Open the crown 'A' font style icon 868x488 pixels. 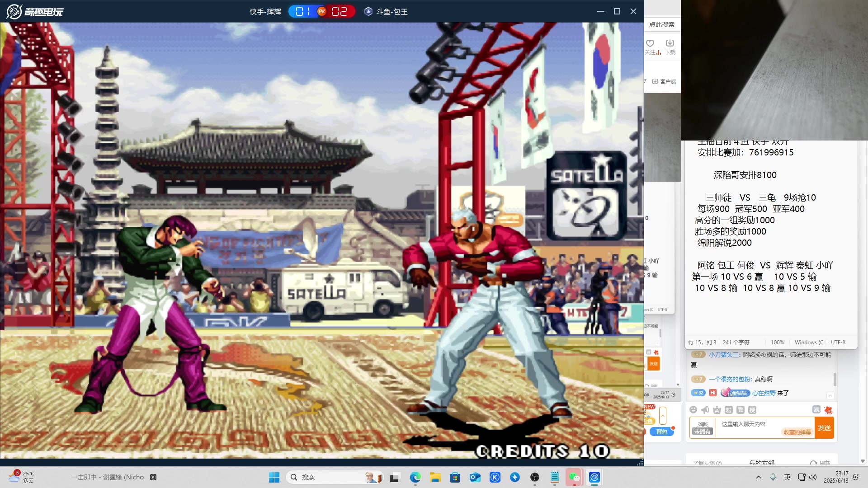717,410
